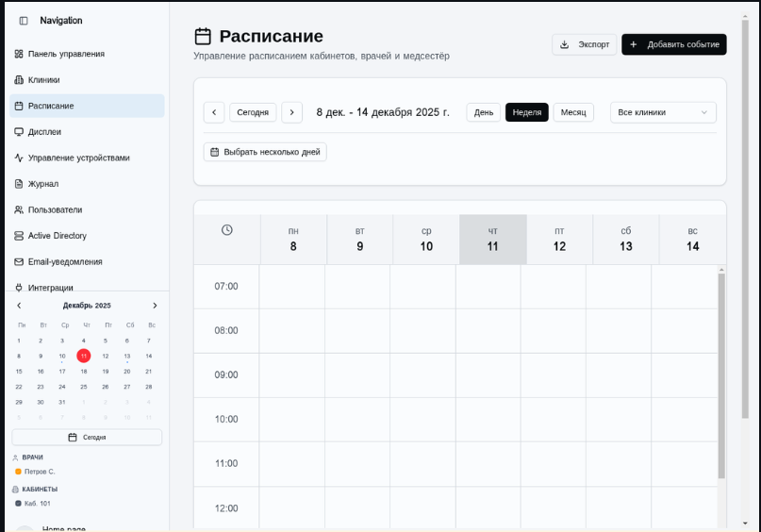
Task: Click Выбрать несколько дней button
Action: (x=265, y=152)
